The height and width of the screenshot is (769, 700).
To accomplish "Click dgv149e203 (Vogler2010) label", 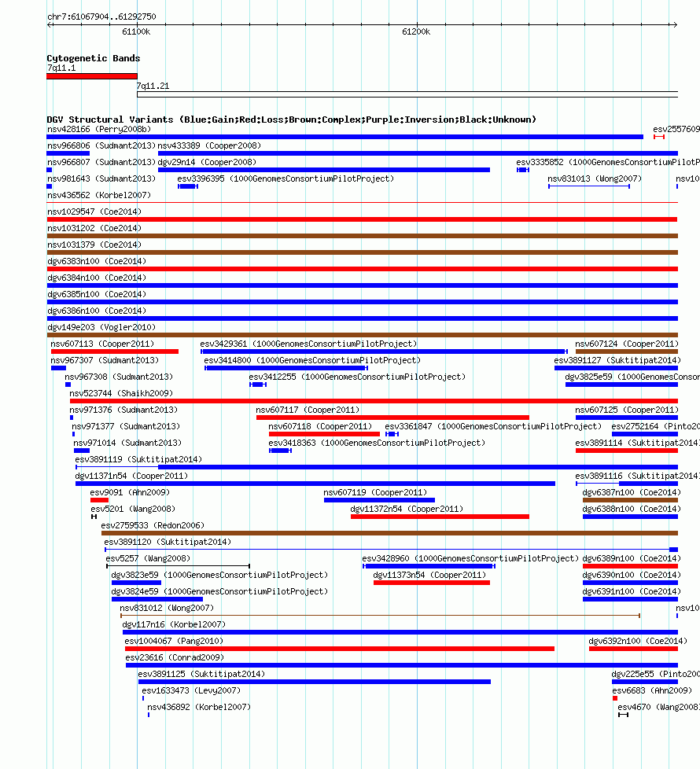I will click(101, 328).
